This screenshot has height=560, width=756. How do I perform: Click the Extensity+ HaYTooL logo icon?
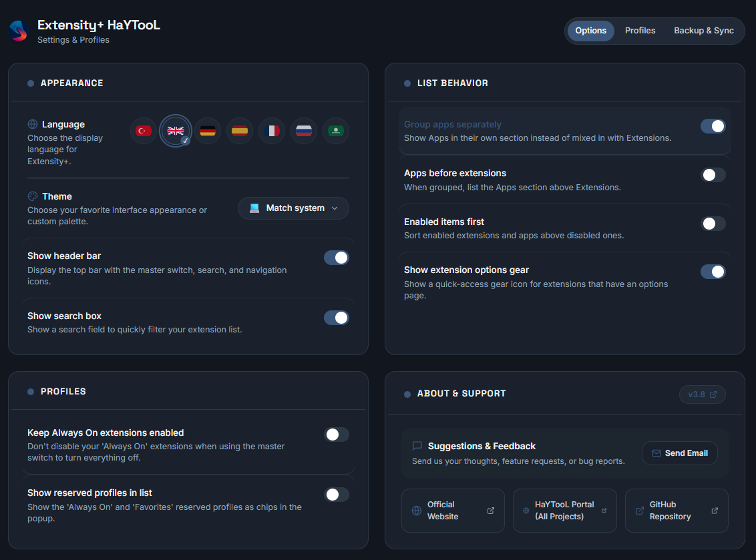point(18,31)
